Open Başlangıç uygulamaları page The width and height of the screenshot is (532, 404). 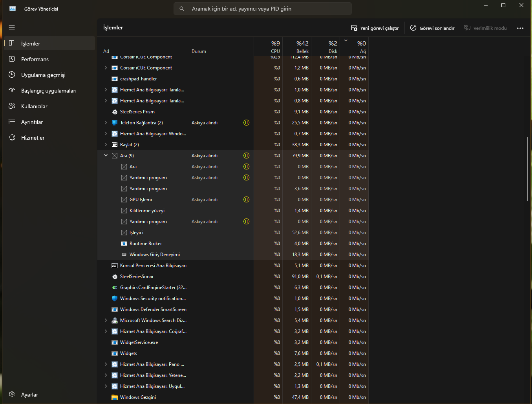pos(49,91)
